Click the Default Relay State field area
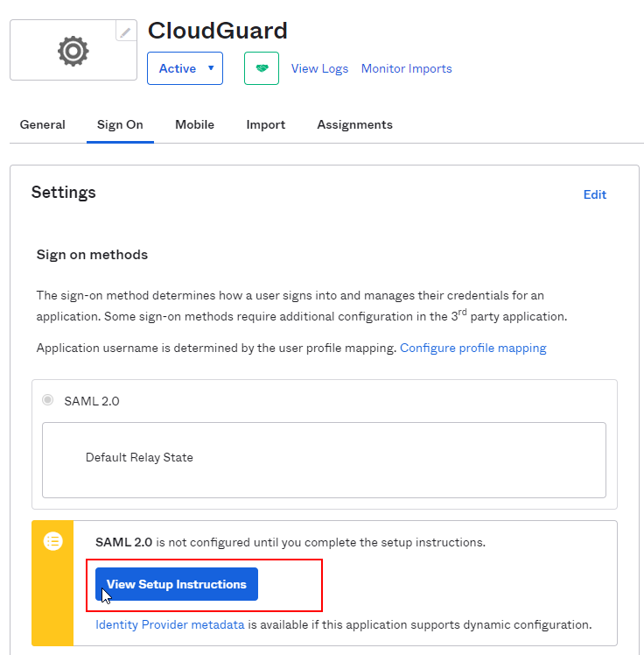The image size is (644, 655). pos(324,460)
